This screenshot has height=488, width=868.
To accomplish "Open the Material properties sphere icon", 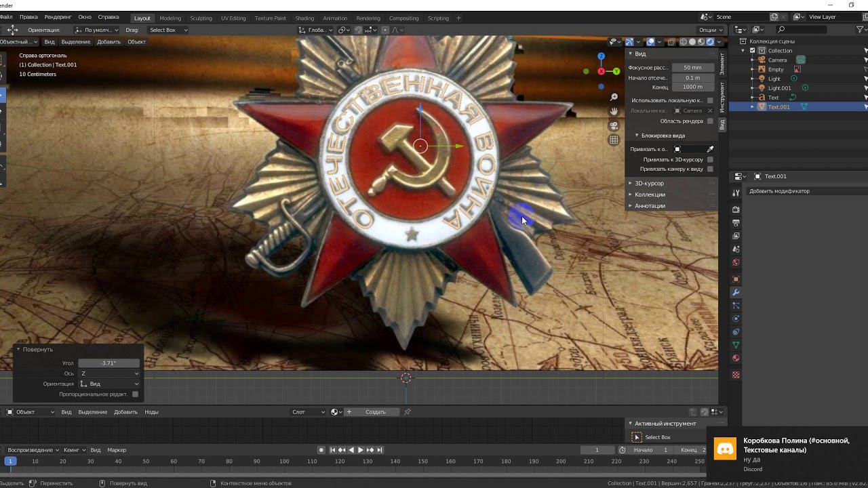I will tap(736, 359).
